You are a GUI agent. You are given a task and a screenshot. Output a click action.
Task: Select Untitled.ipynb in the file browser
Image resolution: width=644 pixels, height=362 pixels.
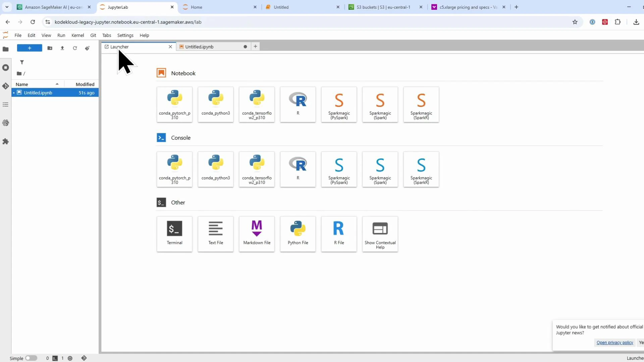point(38,93)
